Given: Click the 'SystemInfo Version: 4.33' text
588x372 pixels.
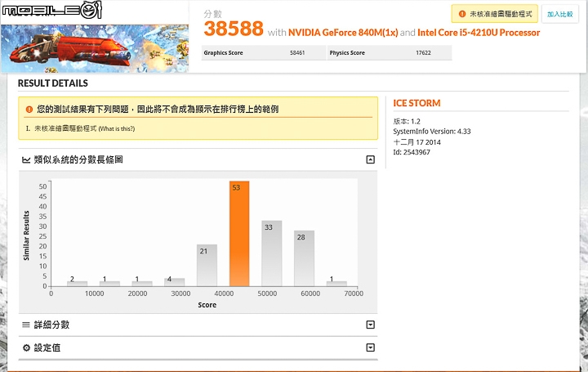Looking at the screenshot, I should pos(432,132).
